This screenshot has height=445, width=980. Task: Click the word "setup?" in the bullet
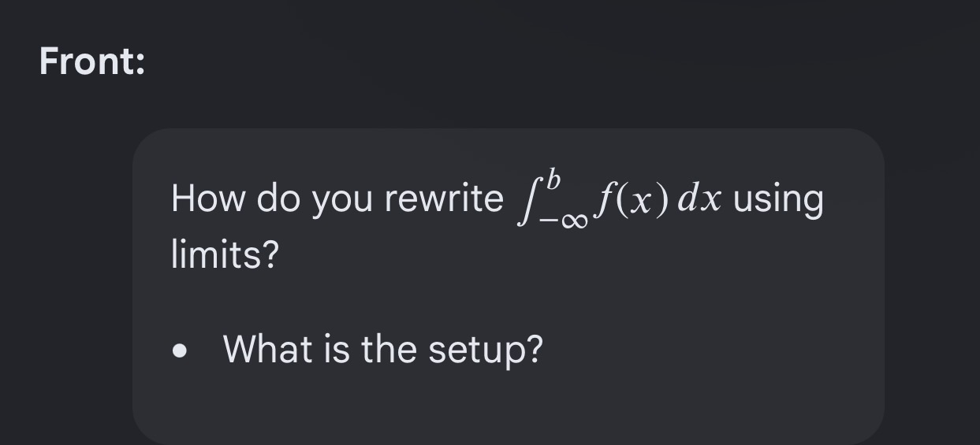click(486, 350)
